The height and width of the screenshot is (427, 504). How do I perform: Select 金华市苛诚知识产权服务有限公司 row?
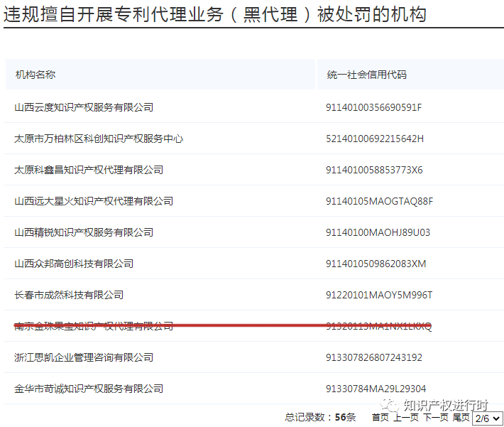click(89, 389)
